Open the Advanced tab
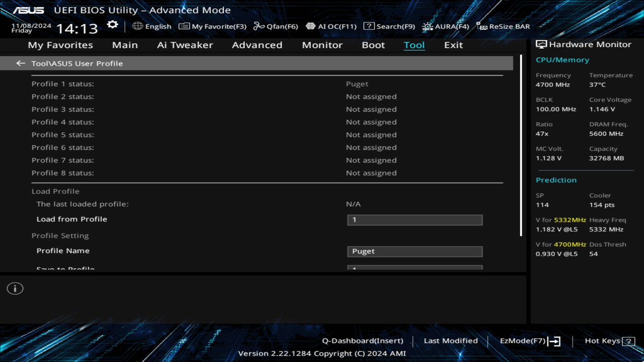 (257, 45)
